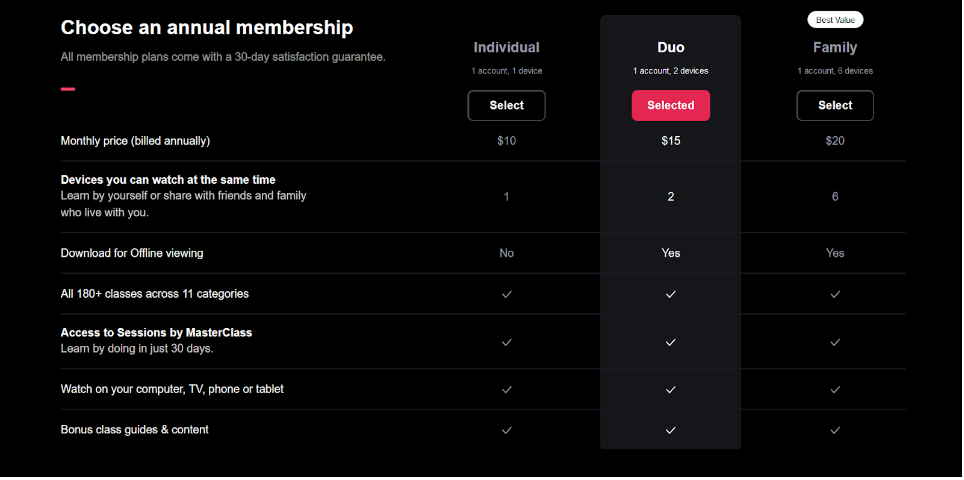Click Individual checkmark for All 180+ classes
The height and width of the screenshot is (480, 964).
point(507,294)
